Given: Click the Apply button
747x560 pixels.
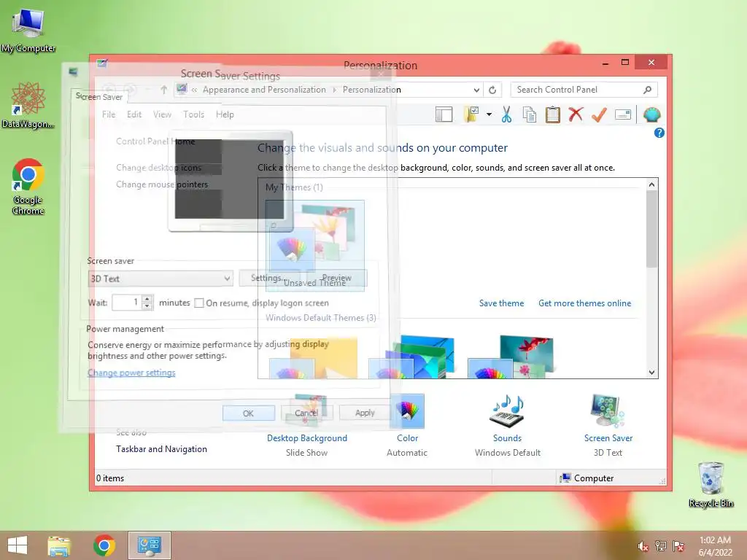Looking at the screenshot, I should coord(365,413).
